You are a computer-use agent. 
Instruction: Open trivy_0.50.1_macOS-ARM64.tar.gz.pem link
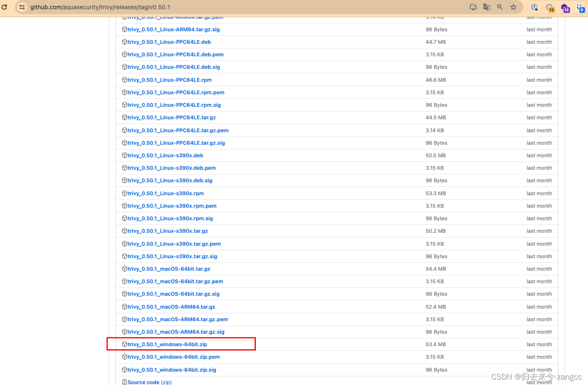click(x=178, y=320)
